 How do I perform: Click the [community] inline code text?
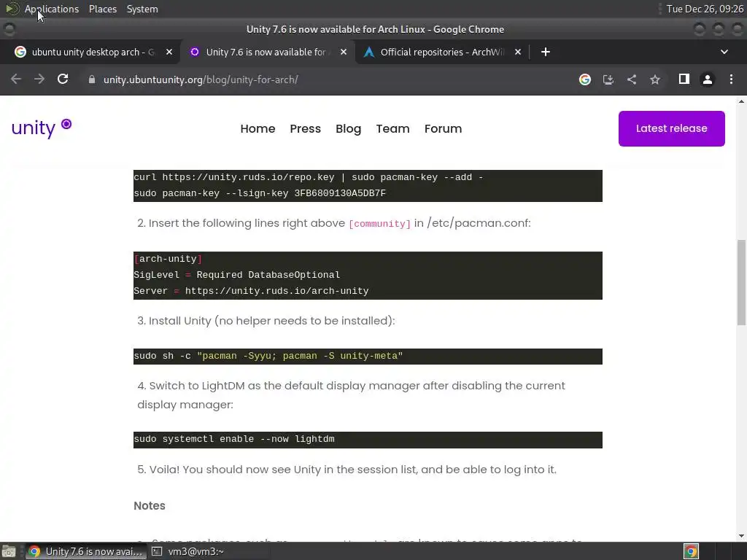[x=379, y=224]
